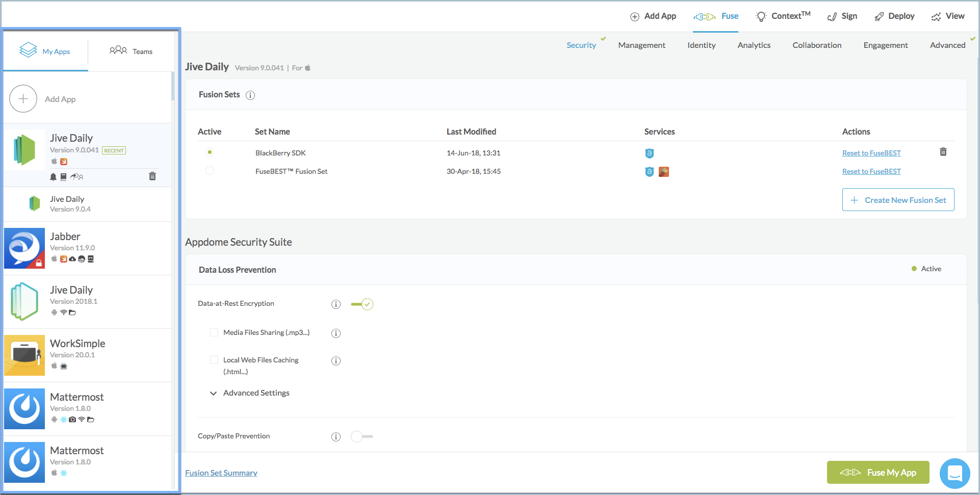Click the RECENT badge on Jive Daily
Image resolution: width=980 pixels, height=495 pixels.
114,150
